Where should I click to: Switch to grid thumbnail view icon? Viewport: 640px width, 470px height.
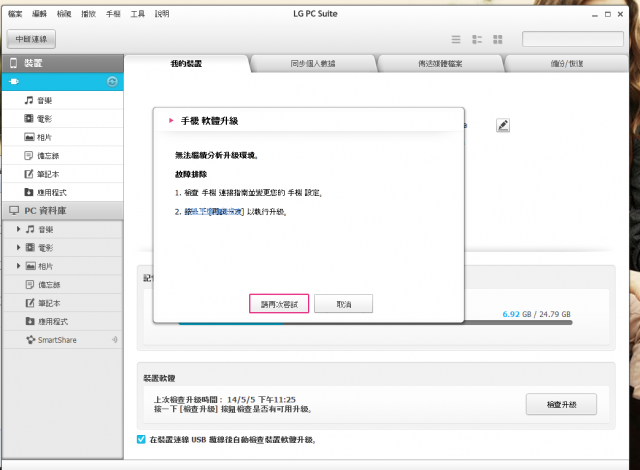click(x=498, y=39)
